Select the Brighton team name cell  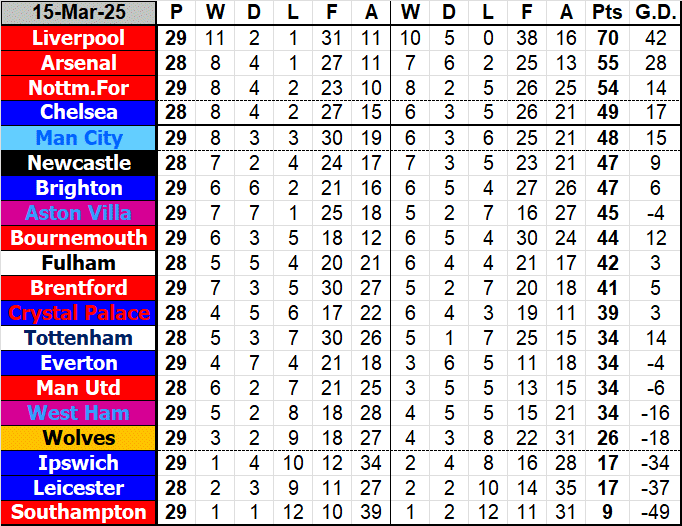click(79, 188)
